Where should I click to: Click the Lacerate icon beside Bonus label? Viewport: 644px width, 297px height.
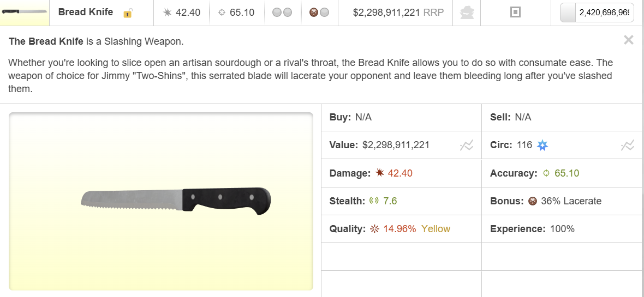tap(533, 201)
